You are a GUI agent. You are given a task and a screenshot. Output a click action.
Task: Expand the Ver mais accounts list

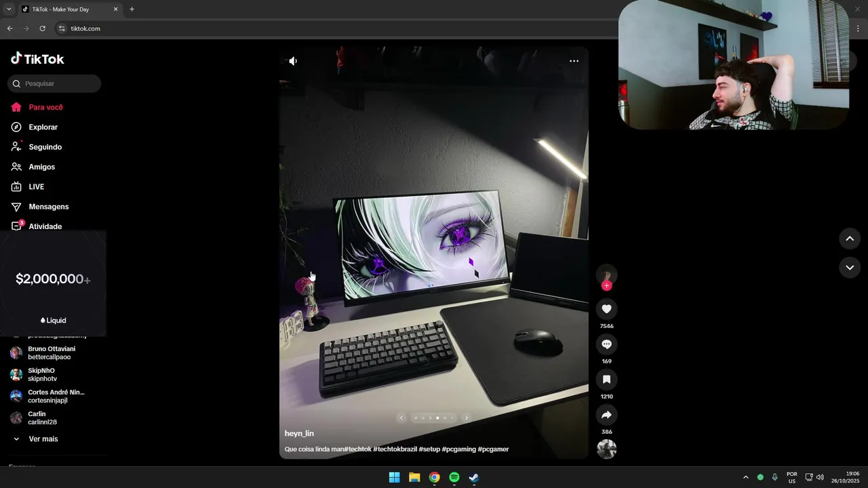click(35, 439)
